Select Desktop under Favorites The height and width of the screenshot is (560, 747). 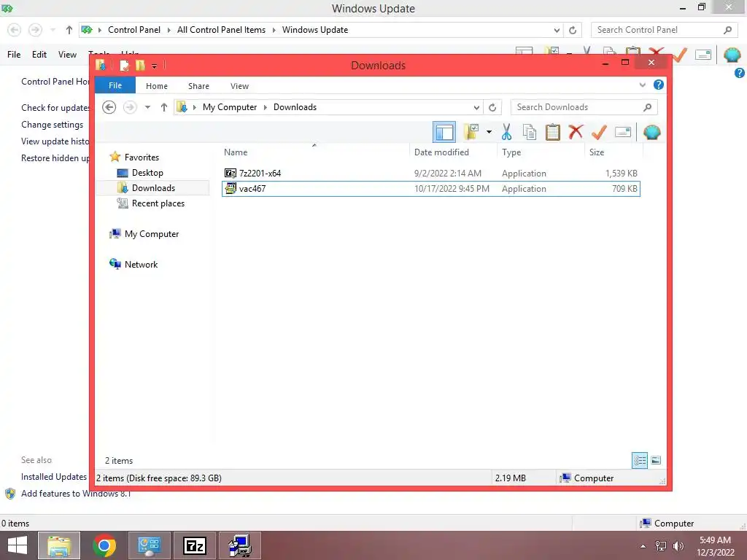coord(147,172)
